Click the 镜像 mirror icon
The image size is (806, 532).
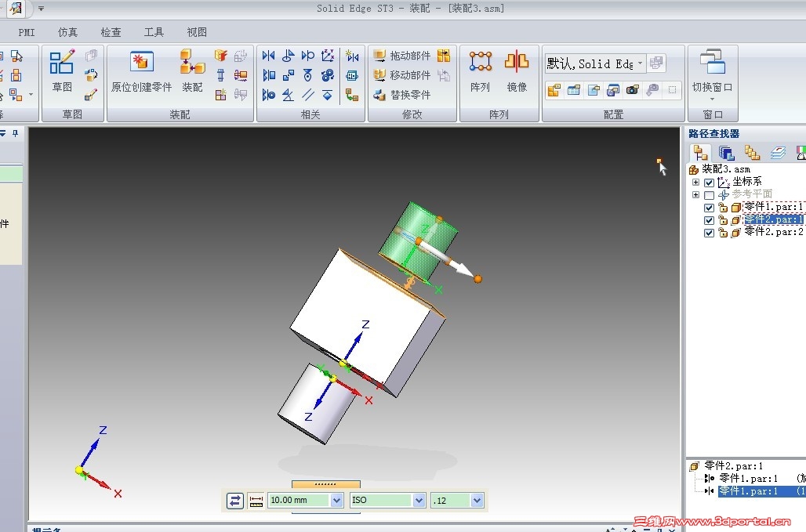pos(517,61)
